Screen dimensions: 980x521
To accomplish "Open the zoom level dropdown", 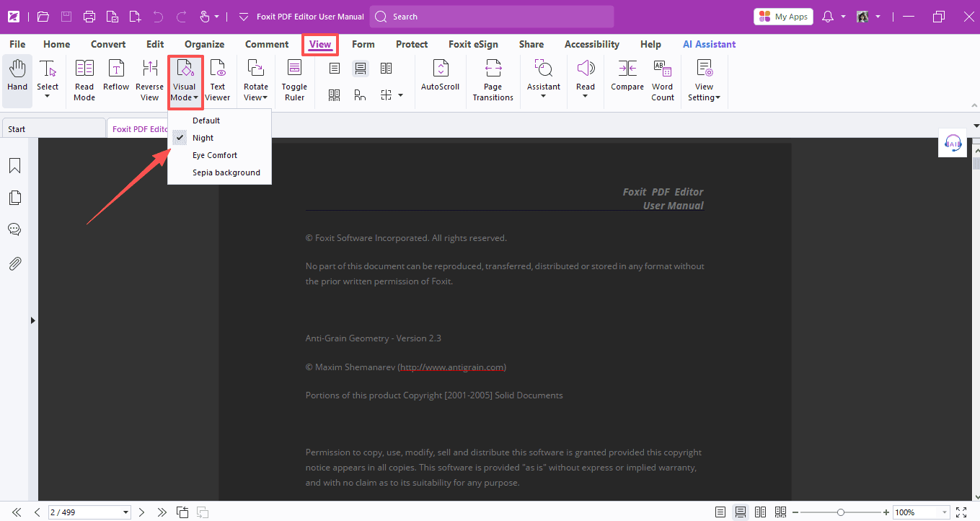I will [945, 512].
